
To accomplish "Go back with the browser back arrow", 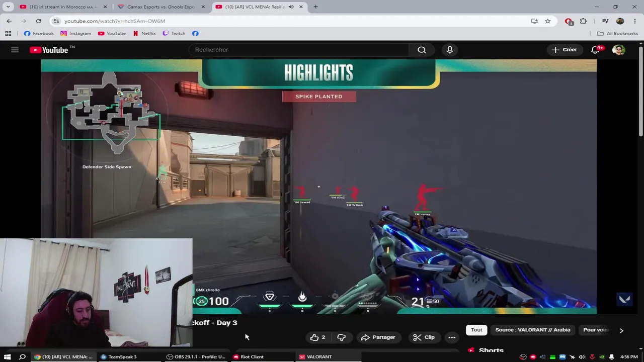I will [9, 21].
